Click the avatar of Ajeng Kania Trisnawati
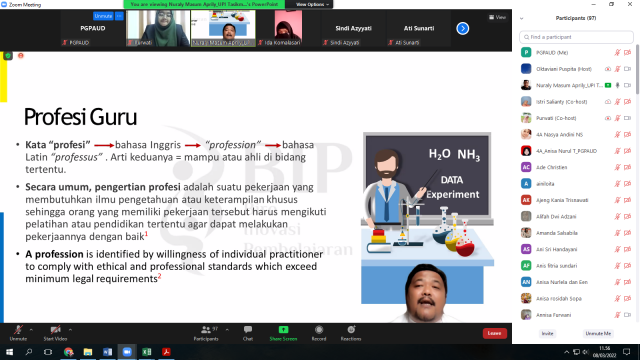 (x=526, y=200)
